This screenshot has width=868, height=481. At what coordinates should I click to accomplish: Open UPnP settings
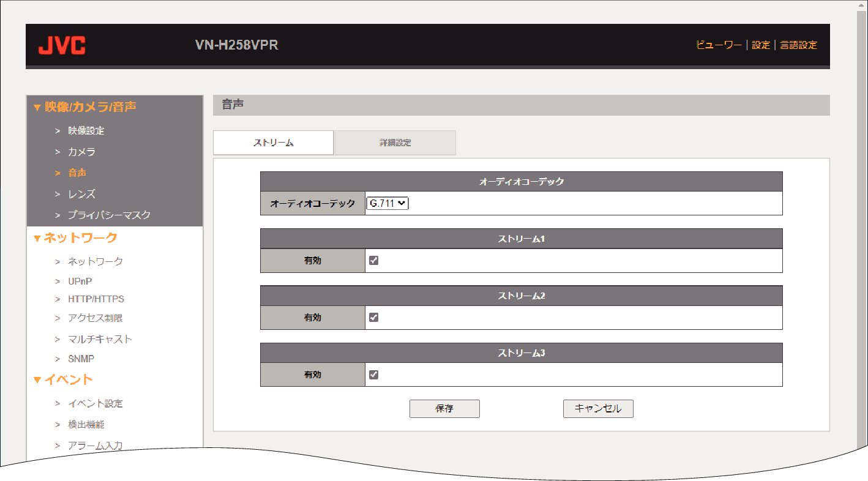point(80,282)
